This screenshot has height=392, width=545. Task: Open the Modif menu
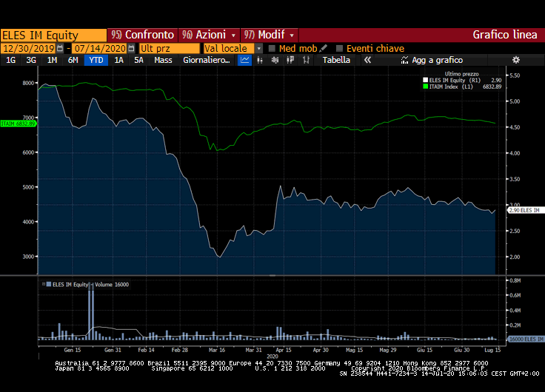click(x=270, y=35)
